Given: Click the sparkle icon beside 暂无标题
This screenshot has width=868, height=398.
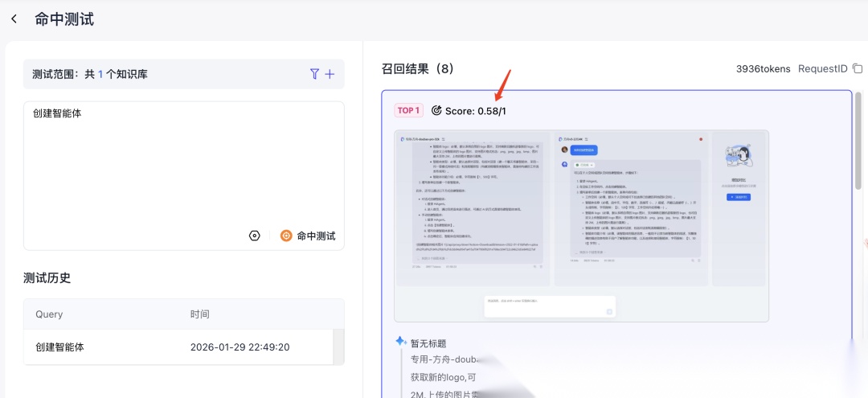Looking at the screenshot, I should 401,342.
